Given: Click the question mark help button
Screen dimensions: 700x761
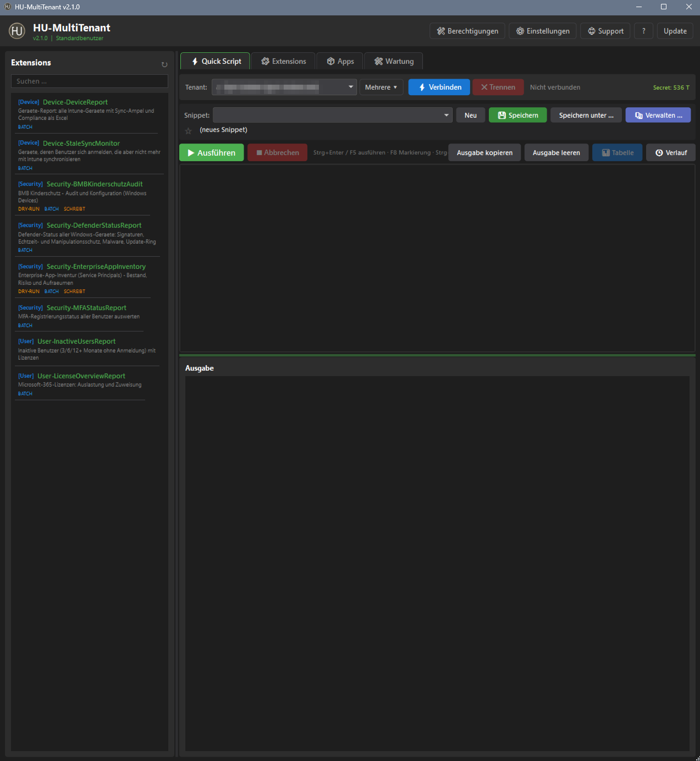Looking at the screenshot, I should 643,31.
